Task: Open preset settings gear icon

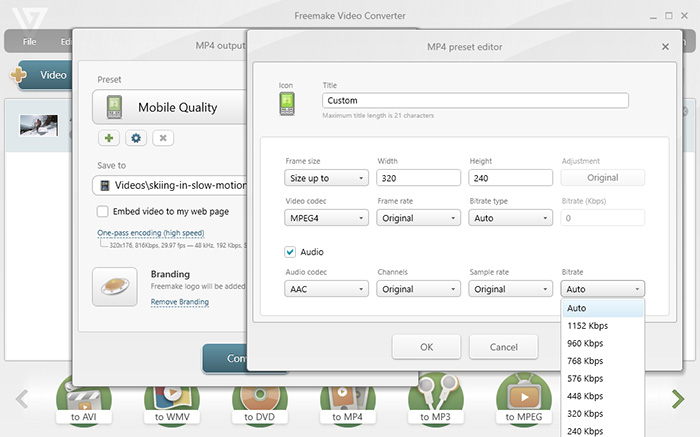Action: click(x=136, y=138)
